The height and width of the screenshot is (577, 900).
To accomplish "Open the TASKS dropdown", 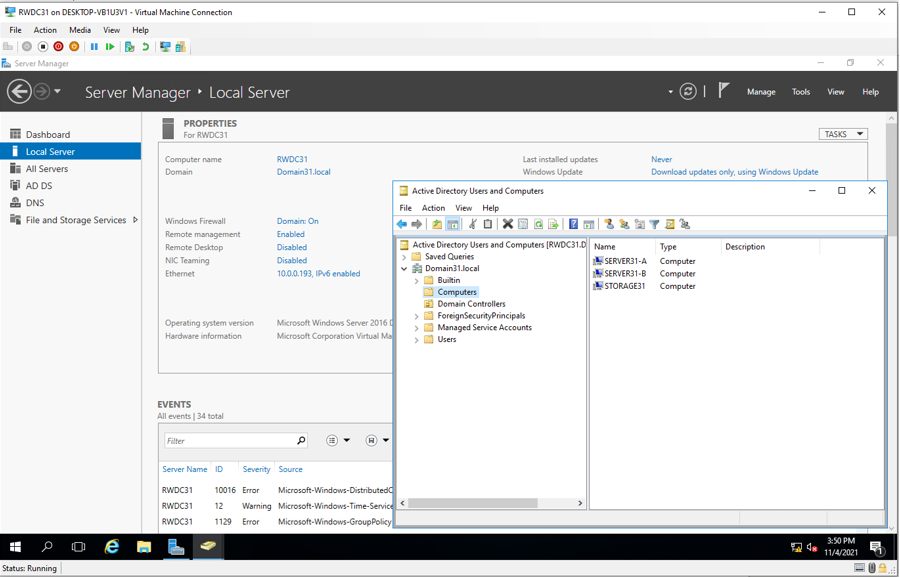I will click(x=843, y=134).
